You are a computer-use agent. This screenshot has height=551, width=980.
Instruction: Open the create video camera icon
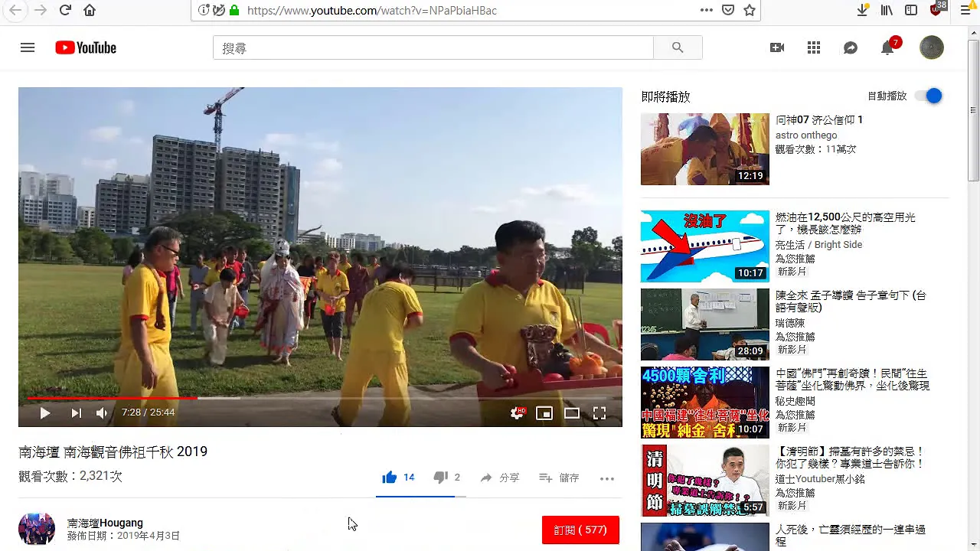777,47
